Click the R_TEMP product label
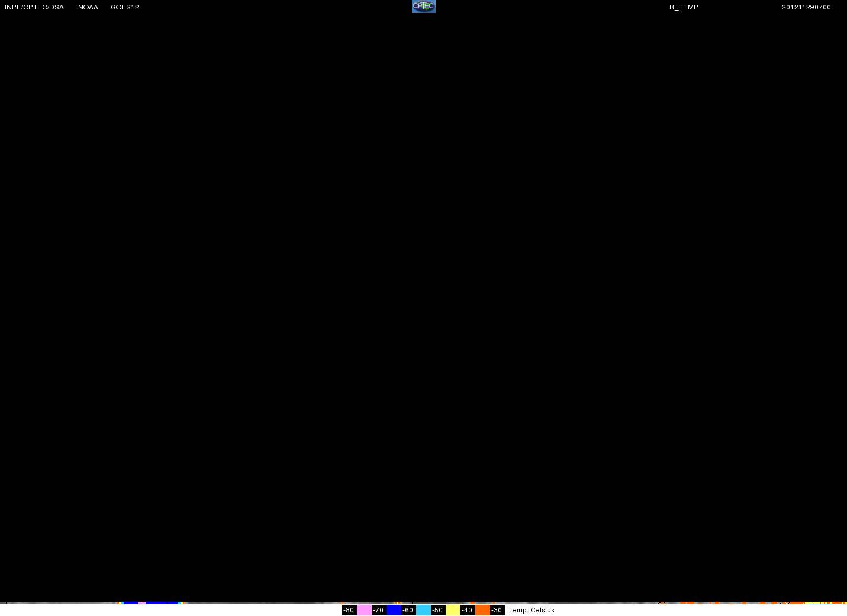The width and height of the screenshot is (847, 616). (x=684, y=7)
